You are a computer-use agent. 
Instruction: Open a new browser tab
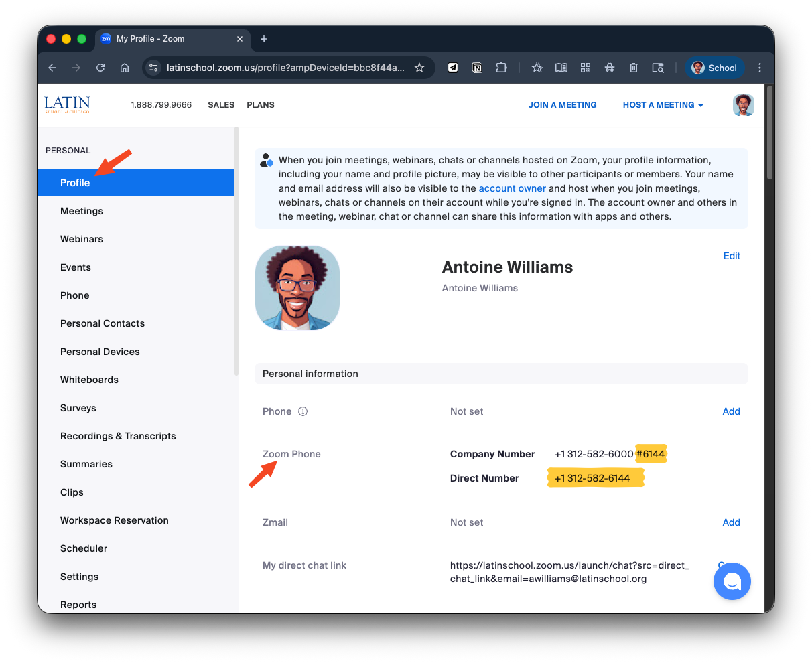(264, 39)
